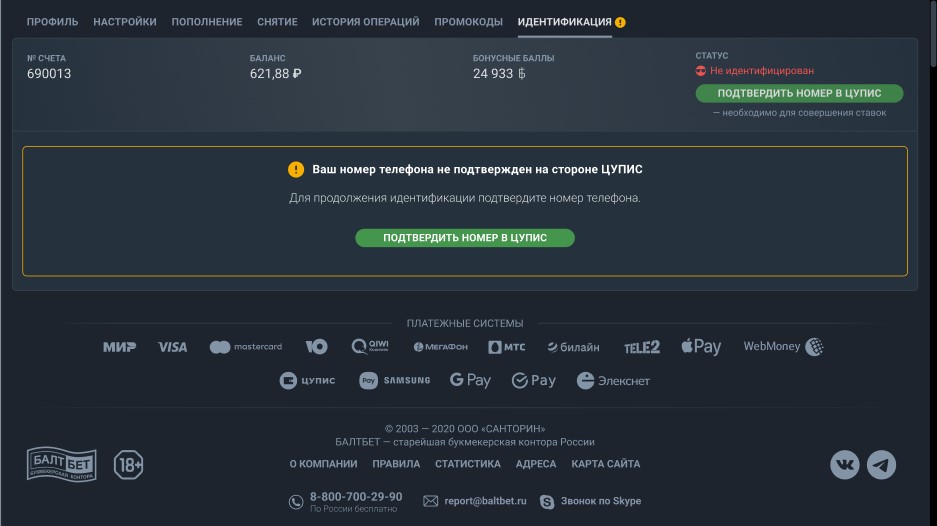Open the Telegram channel icon
The image size is (937, 526).
tap(881, 464)
